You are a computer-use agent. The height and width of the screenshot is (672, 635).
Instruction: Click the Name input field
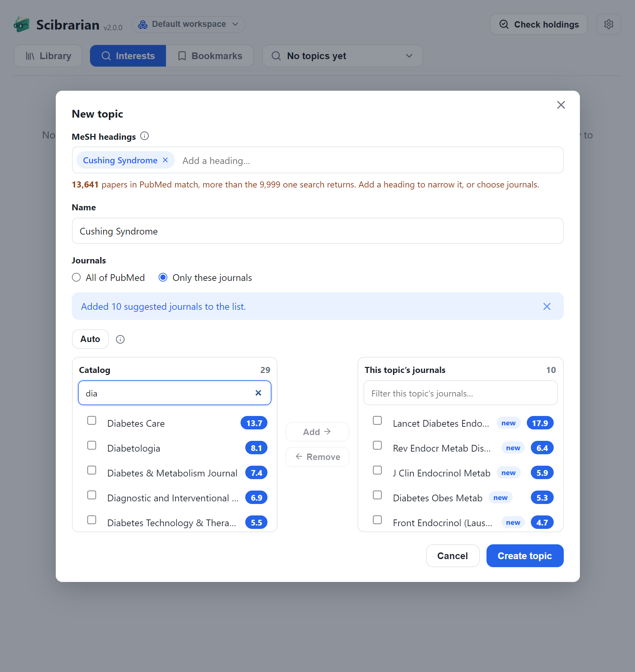coord(317,231)
